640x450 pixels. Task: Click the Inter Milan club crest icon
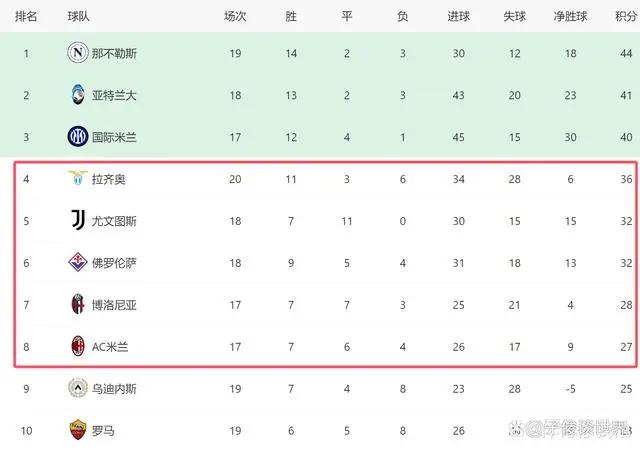tap(77, 136)
